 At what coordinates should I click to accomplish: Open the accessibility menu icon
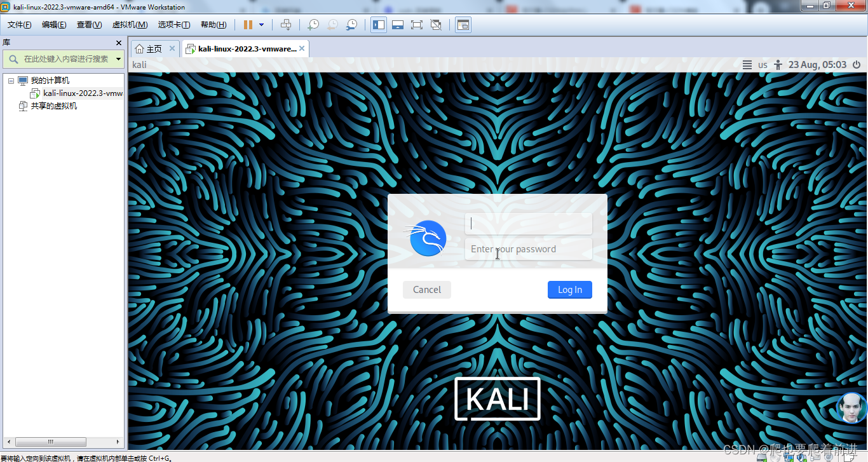[777, 65]
